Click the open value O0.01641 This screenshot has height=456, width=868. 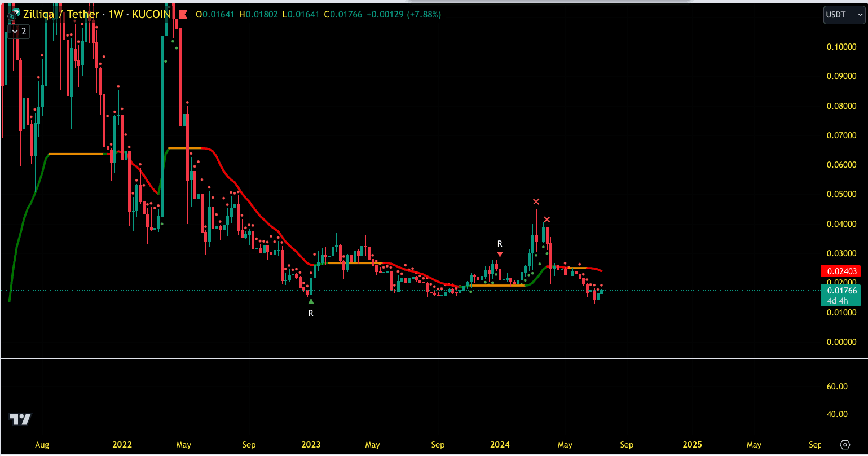[x=216, y=15]
